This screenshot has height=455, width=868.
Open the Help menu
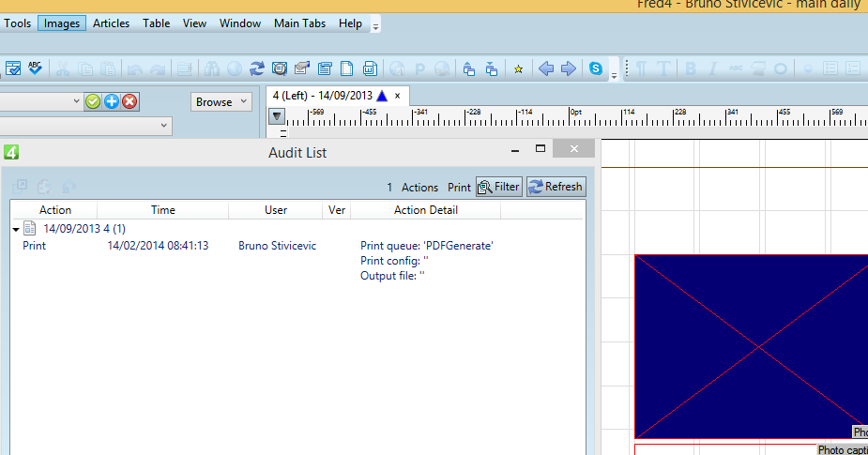click(350, 23)
